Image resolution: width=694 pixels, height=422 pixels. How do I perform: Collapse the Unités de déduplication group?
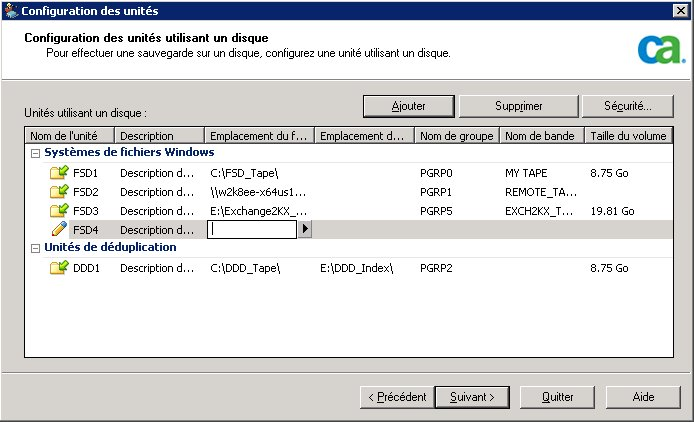(36, 248)
